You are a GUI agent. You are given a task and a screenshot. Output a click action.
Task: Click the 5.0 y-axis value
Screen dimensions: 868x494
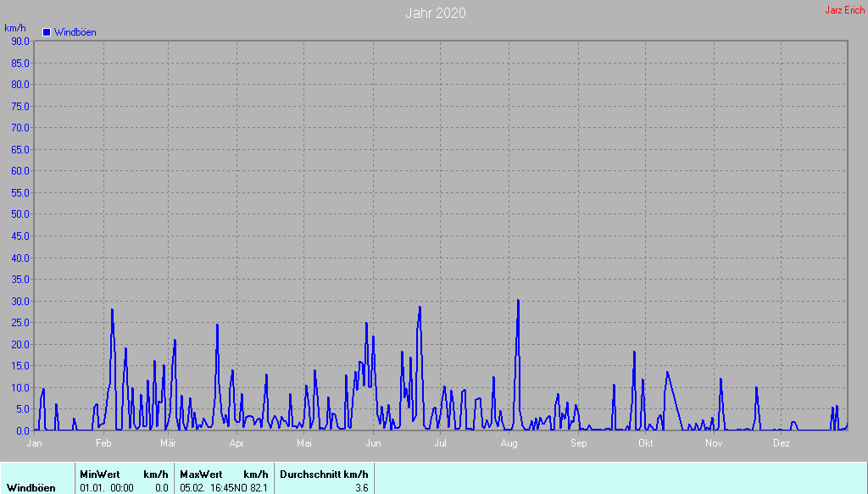23,409
